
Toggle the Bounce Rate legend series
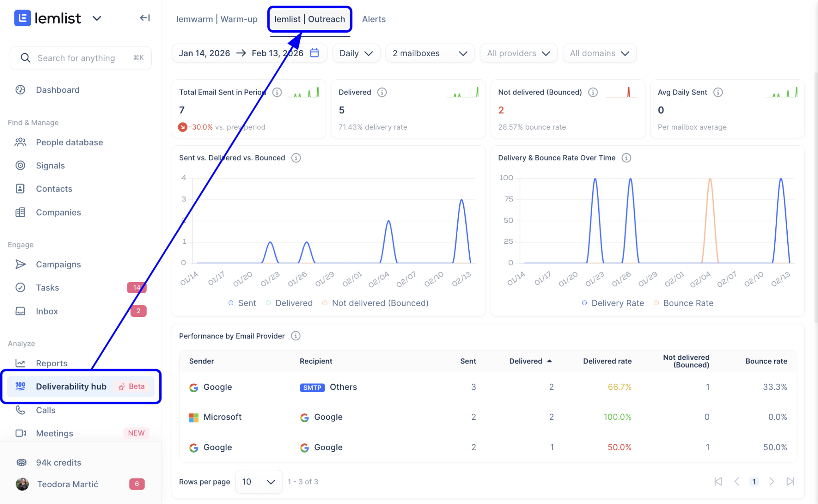(x=683, y=303)
